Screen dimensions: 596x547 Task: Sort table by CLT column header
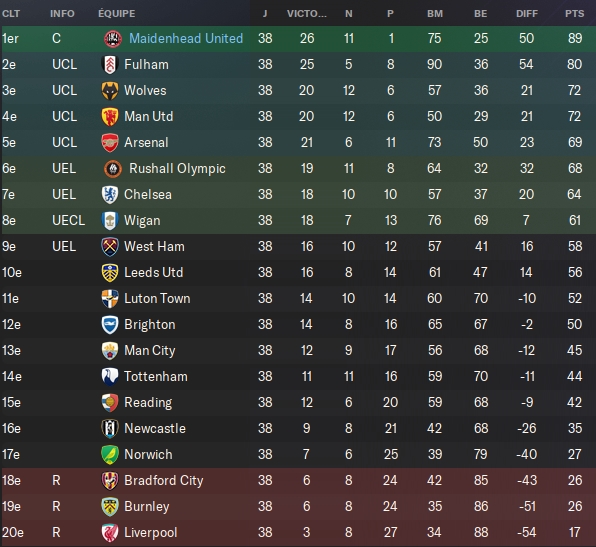click(x=11, y=14)
